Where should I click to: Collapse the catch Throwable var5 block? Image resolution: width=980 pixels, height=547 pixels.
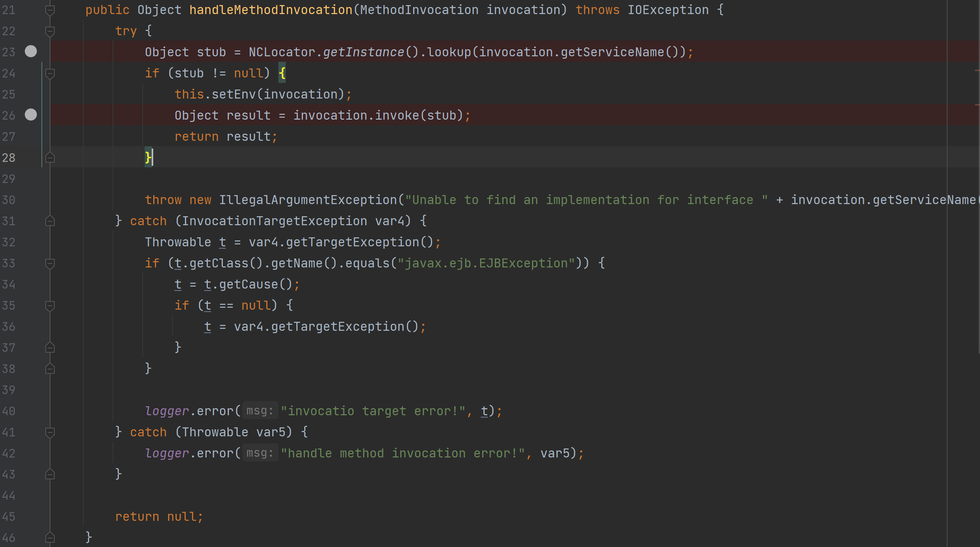[50, 432]
